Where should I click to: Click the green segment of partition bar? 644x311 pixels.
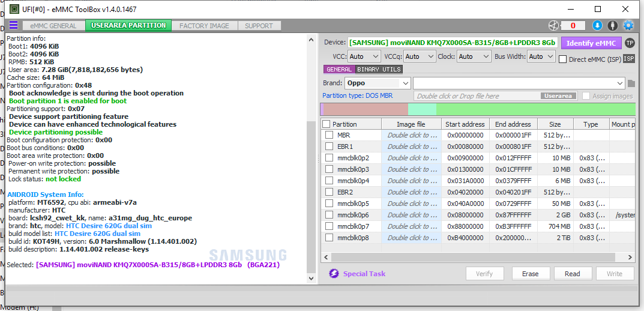pyautogui.click(x=535, y=109)
